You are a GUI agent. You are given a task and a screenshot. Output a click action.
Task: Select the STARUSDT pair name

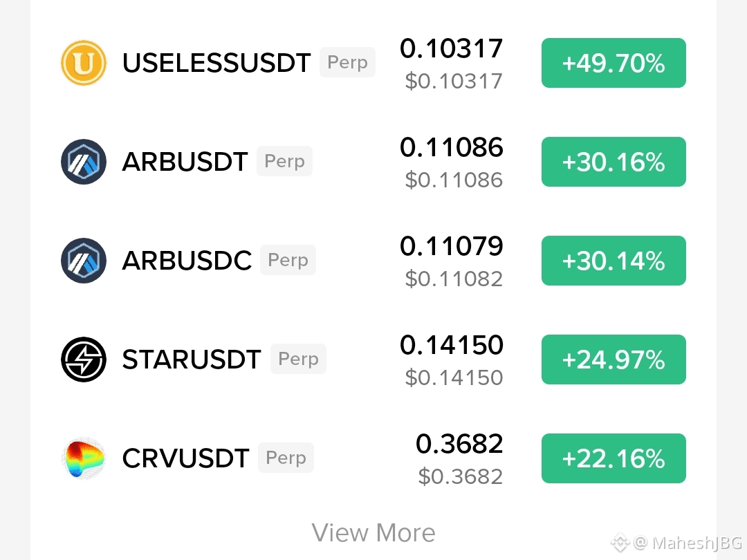(192, 360)
